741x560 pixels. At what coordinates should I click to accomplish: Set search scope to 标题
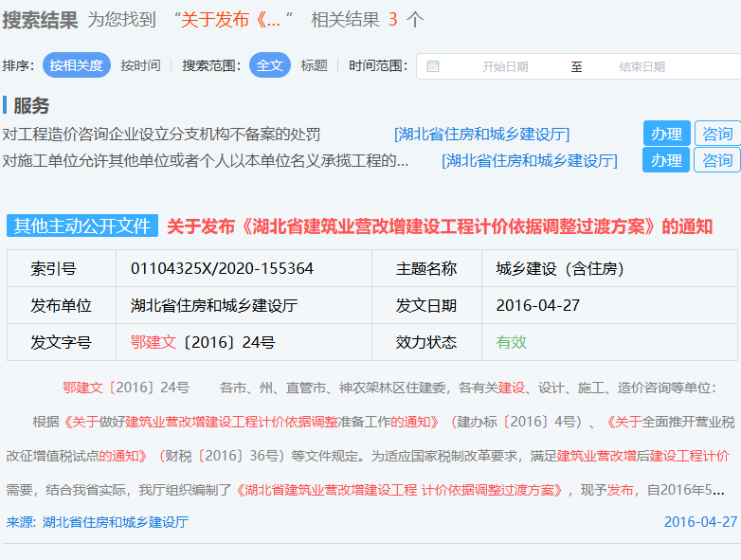click(314, 65)
